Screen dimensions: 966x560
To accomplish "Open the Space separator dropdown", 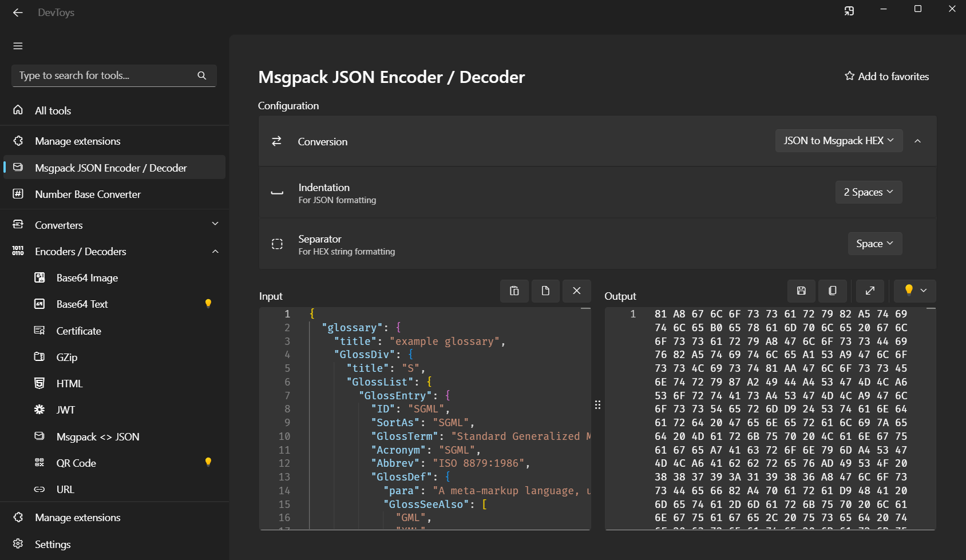I will 875,244.
